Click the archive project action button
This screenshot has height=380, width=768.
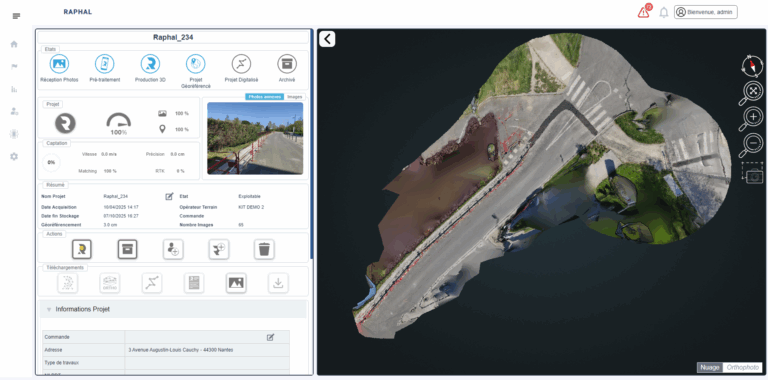point(127,249)
